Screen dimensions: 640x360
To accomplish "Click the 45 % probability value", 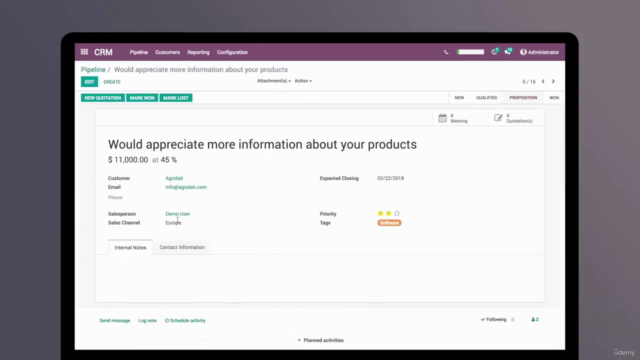I will (x=169, y=160).
